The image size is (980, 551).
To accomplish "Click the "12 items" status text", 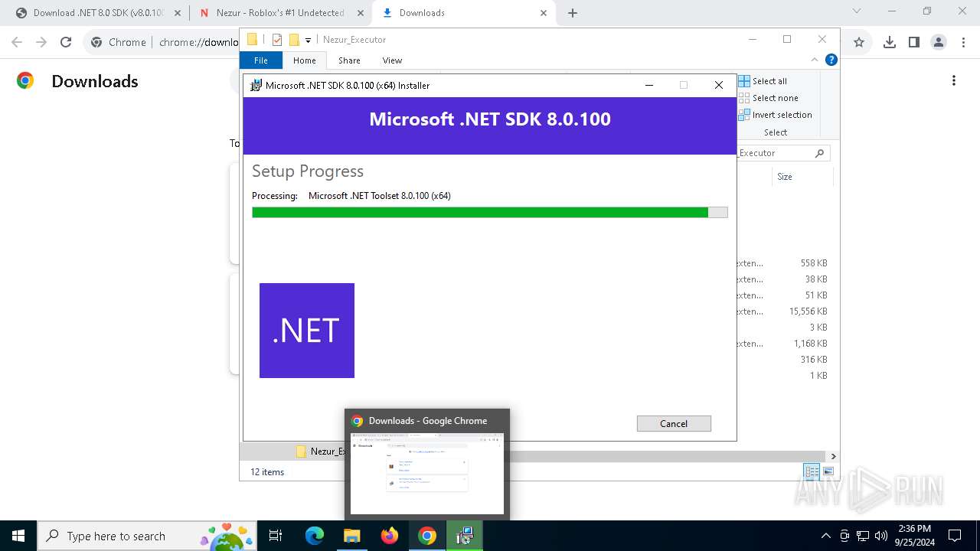I will (x=267, y=472).
